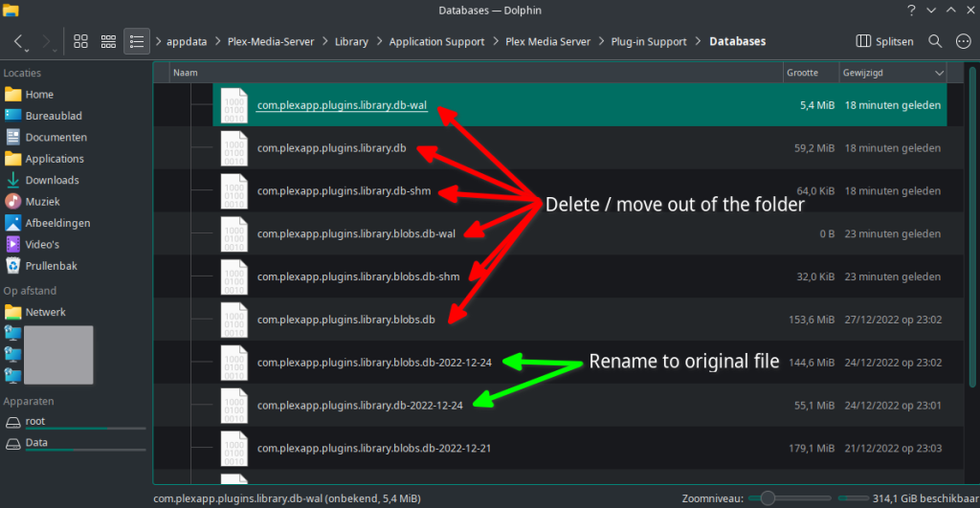
Task: Expand the chevron after Library breadcrumb
Action: click(379, 42)
